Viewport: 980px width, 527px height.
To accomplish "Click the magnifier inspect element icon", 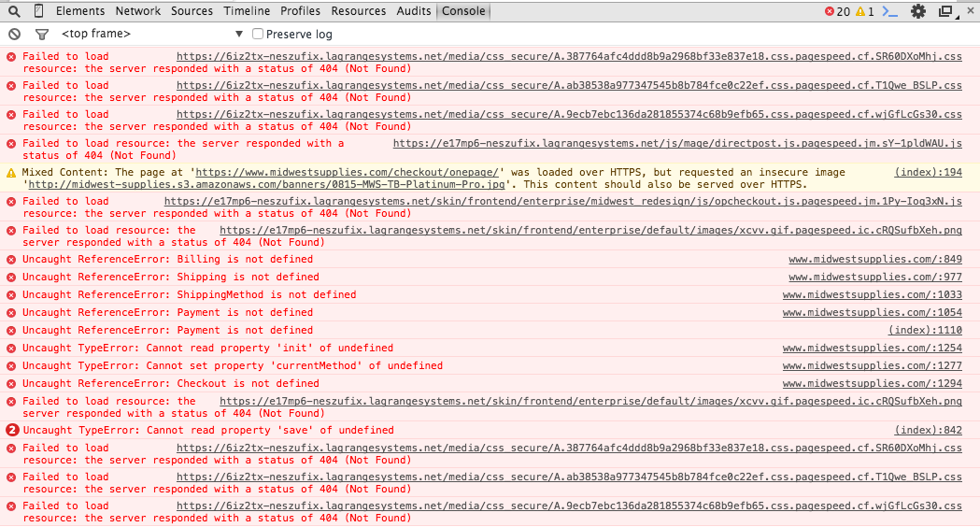I will tap(14, 11).
